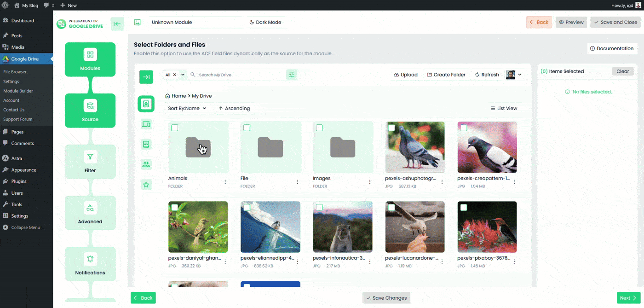Open the module Preview
Screen dimensions: 644x308
(571, 22)
